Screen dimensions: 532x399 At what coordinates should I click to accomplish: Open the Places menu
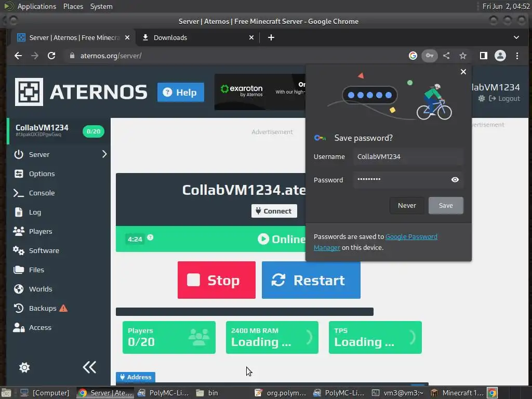[x=73, y=6]
